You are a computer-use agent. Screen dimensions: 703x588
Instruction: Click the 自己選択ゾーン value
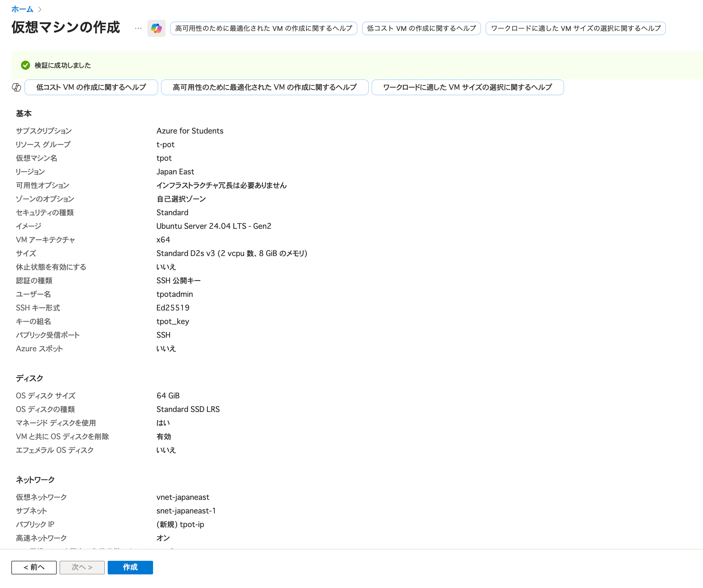click(x=181, y=199)
